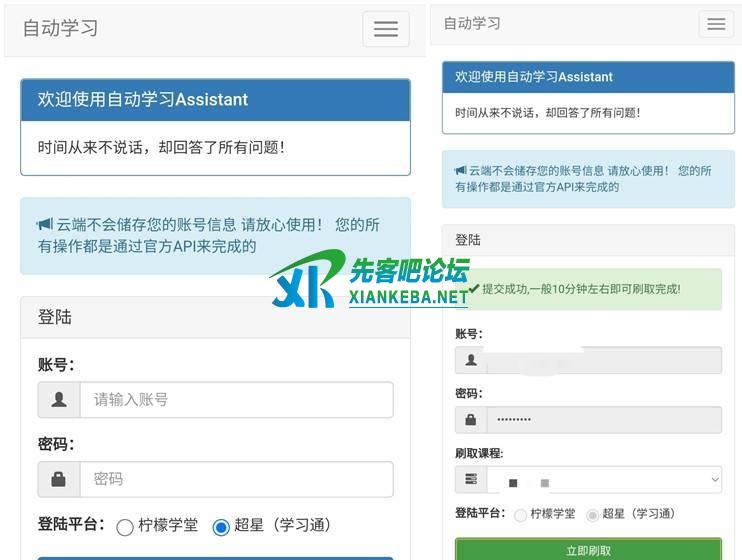
Task: Click the XK 先客吧论坛 watermark logo
Action: tap(369, 279)
